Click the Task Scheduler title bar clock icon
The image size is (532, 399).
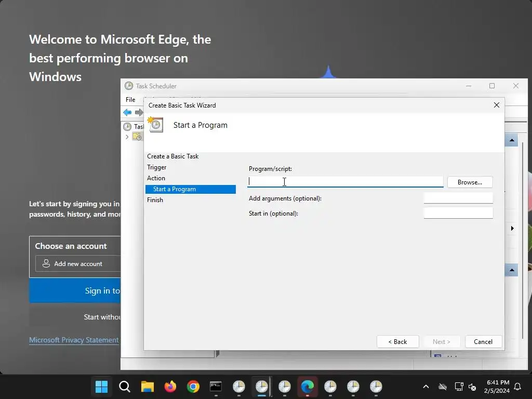(x=129, y=86)
